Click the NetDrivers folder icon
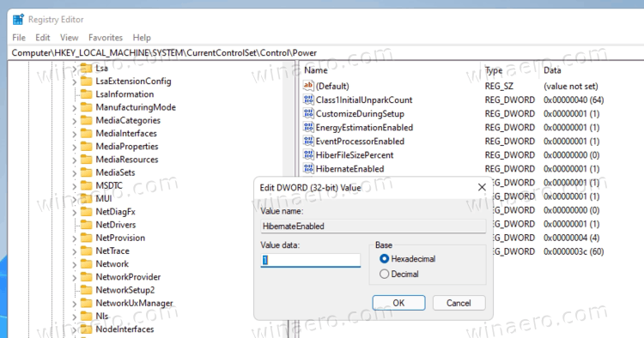 coord(86,225)
